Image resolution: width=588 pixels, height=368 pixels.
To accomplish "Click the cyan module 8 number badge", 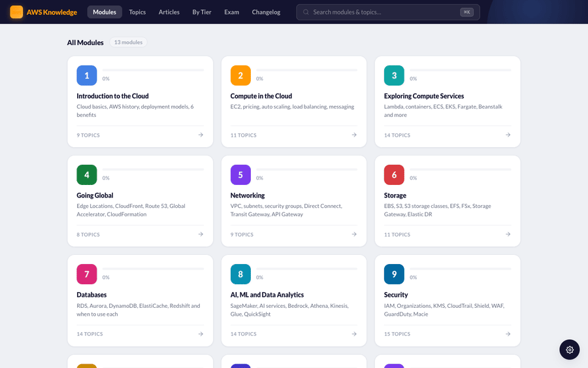I will pyautogui.click(x=240, y=275).
